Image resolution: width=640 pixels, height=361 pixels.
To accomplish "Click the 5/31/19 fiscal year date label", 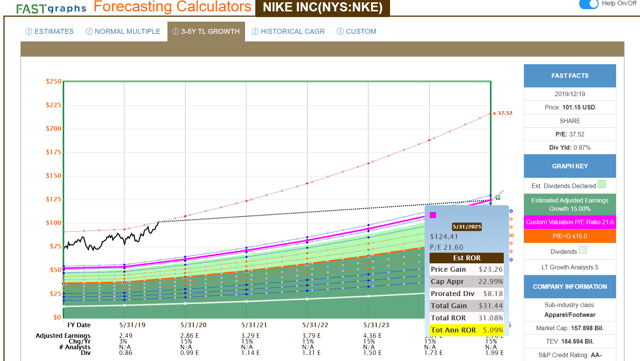I will pyautogui.click(x=132, y=325).
